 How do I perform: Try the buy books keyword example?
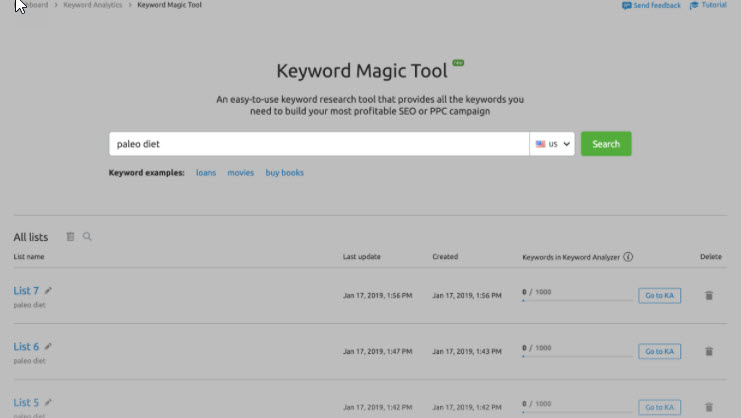click(x=284, y=173)
